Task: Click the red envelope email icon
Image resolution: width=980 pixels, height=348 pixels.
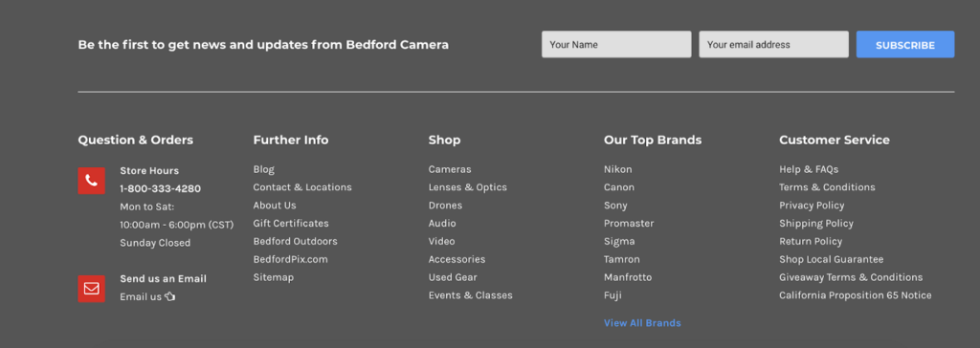Action: coord(91,289)
